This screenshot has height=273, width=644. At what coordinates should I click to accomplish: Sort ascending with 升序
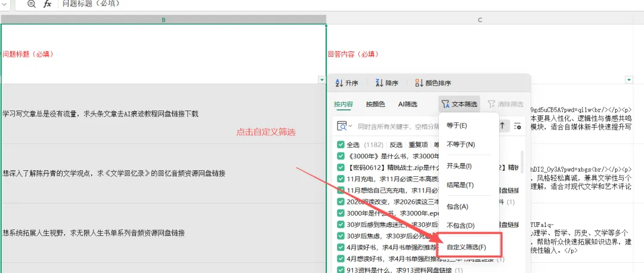coord(346,83)
